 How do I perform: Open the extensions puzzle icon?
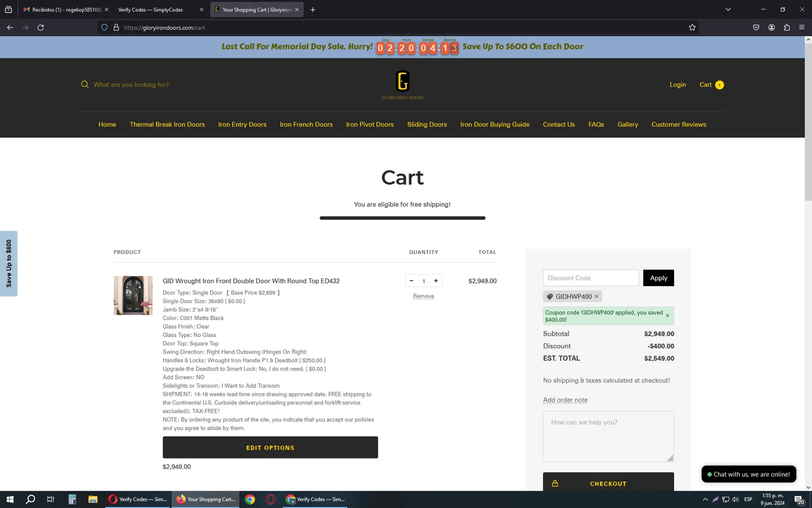pyautogui.click(x=787, y=28)
